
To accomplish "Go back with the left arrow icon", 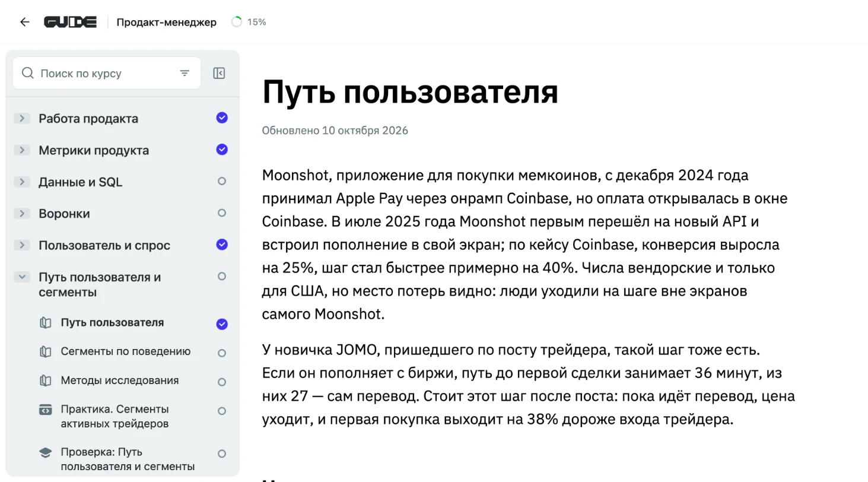I will pos(24,22).
